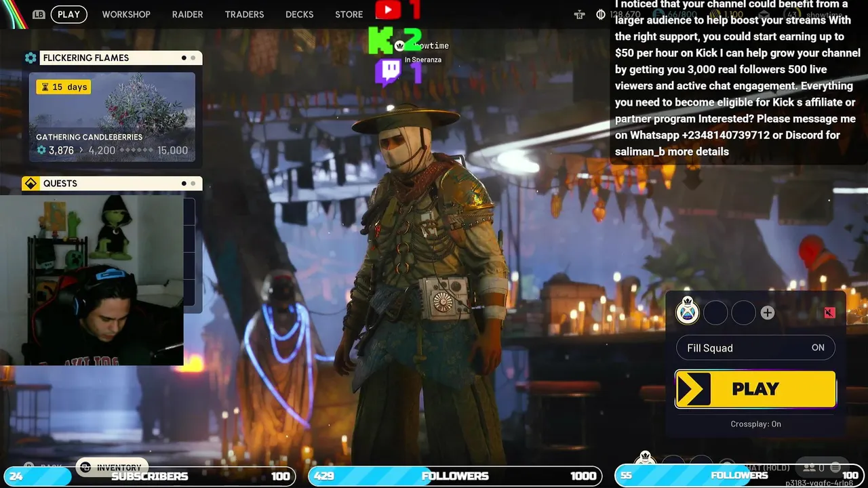The height and width of the screenshot is (488, 868).
Task: Open INVENTORY from the bottom bar
Action: [112, 467]
